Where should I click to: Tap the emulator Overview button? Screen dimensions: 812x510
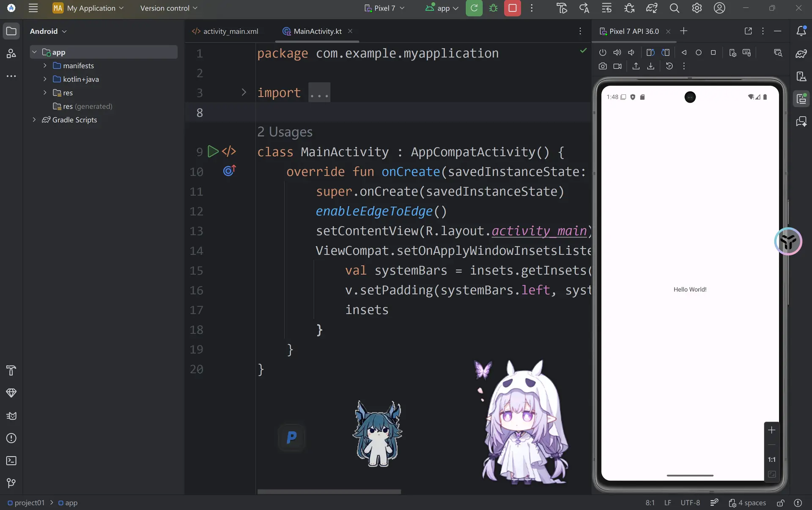coord(713,52)
